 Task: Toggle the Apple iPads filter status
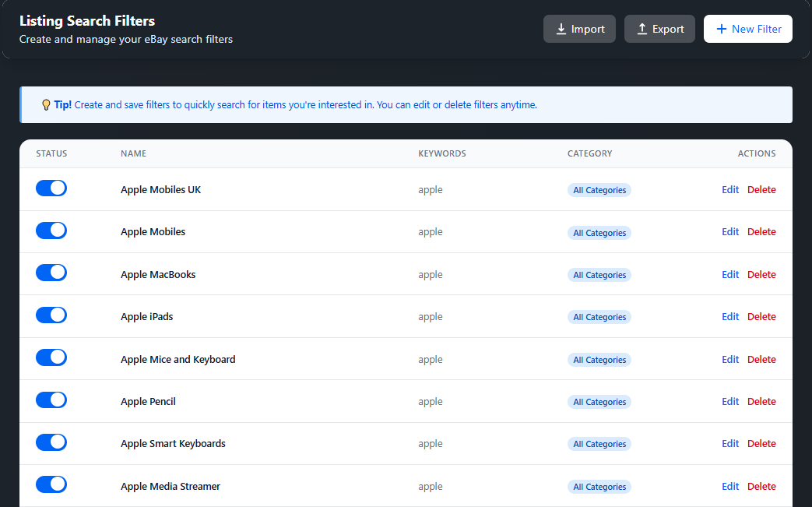51,315
